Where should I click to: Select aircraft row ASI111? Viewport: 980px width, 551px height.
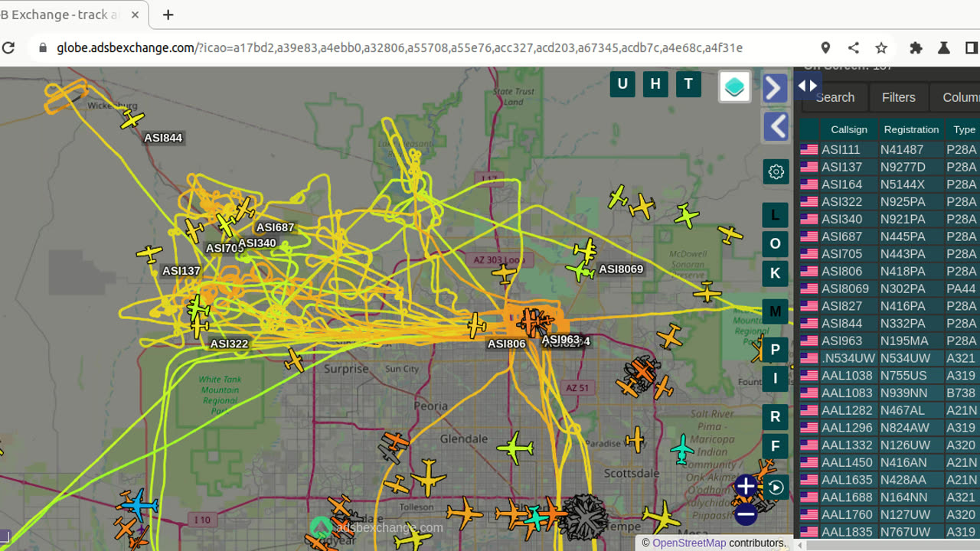(889, 149)
